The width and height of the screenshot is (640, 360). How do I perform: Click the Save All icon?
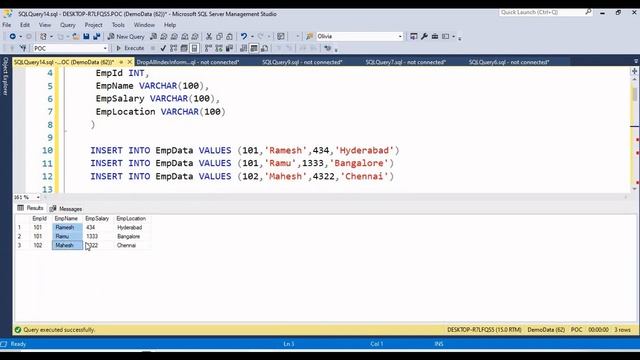pyautogui.click(x=97, y=36)
